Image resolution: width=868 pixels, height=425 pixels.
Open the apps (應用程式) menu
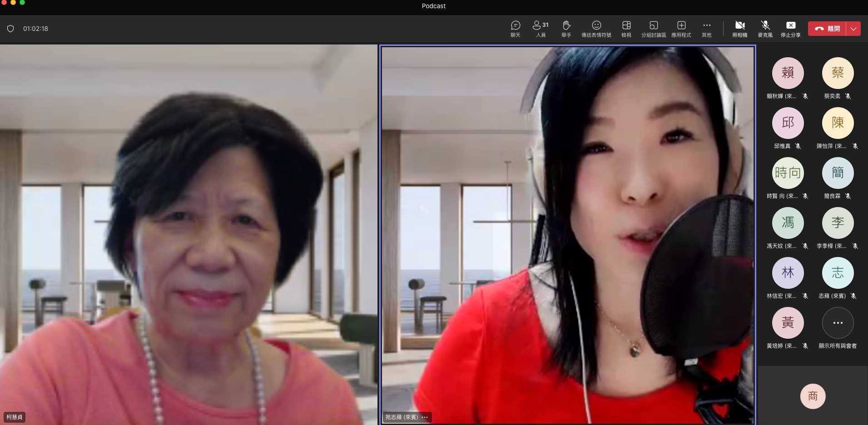(681, 29)
